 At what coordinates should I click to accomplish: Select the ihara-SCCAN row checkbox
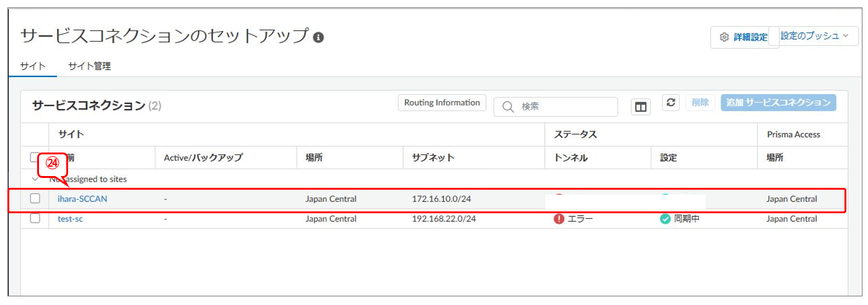[35, 199]
